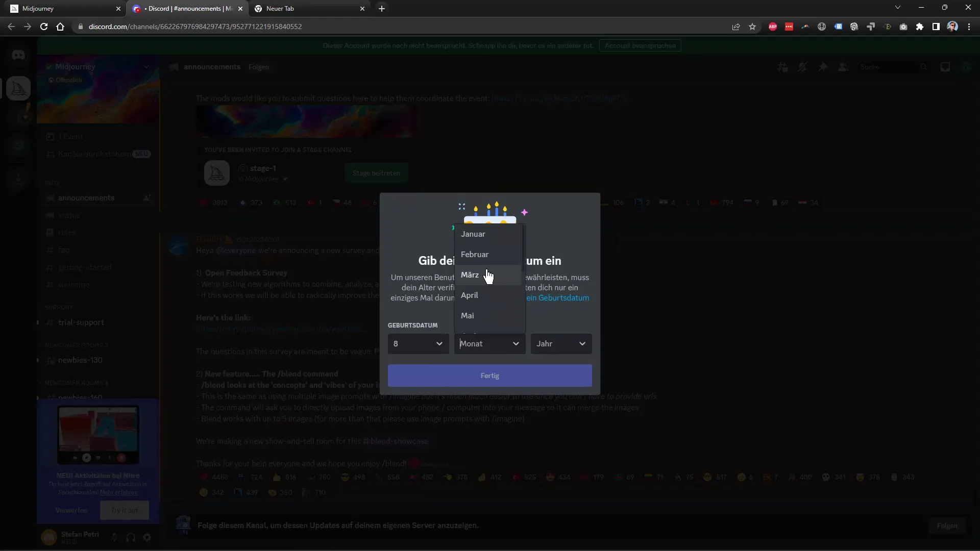Open the tab search chevron
Viewport: 980px width, 551px height.
click(x=898, y=8)
